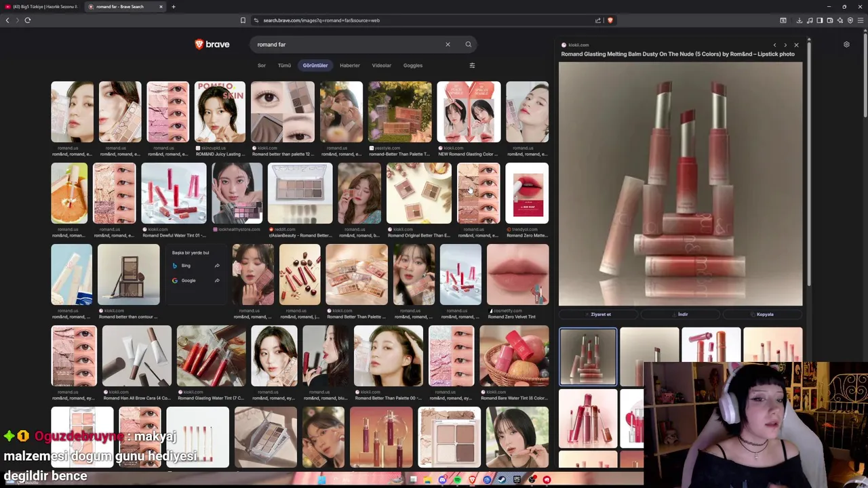868x488 pixels.
Task: Open the browser hamburger menu
Action: coord(861,20)
